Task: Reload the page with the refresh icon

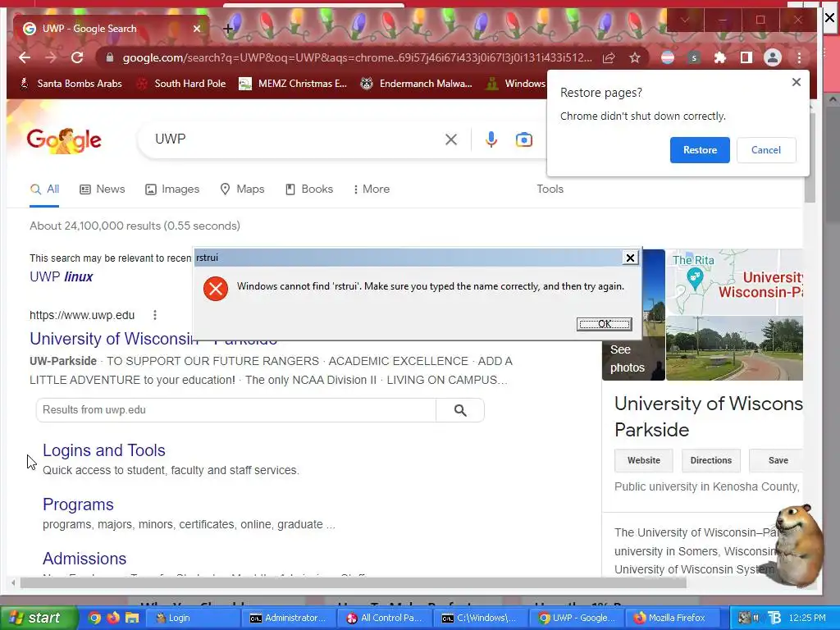Action: pyautogui.click(x=77, y=58)
